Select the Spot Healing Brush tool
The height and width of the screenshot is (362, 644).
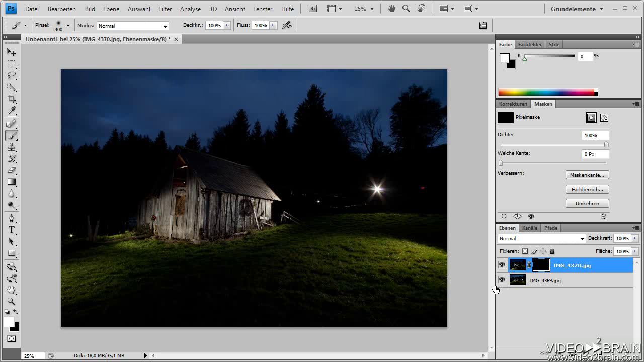[x=11, y=124]
